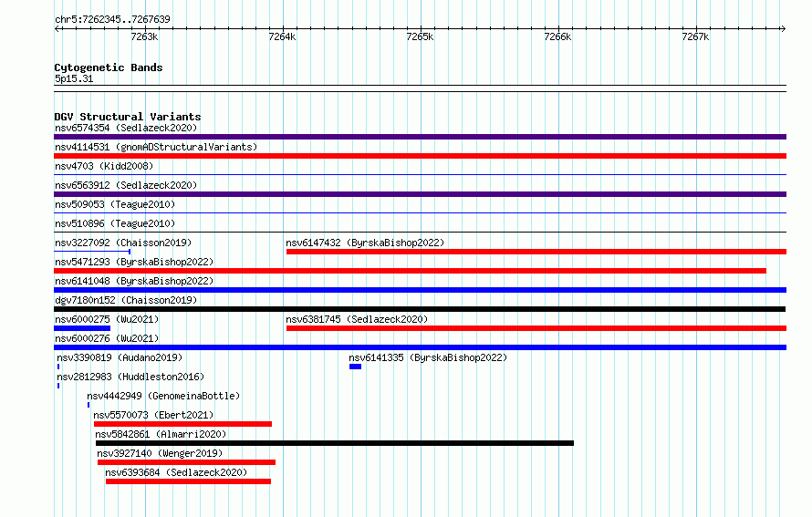The image size is (812, 517).
Task: Click nsv6141335 (ByrskaBishop2022) label
Action: [428, 357]
